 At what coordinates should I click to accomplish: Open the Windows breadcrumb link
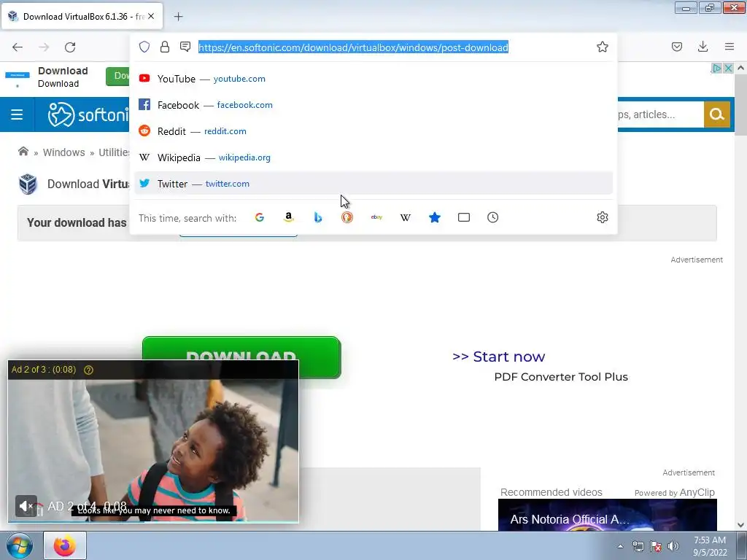pos(64,152)
